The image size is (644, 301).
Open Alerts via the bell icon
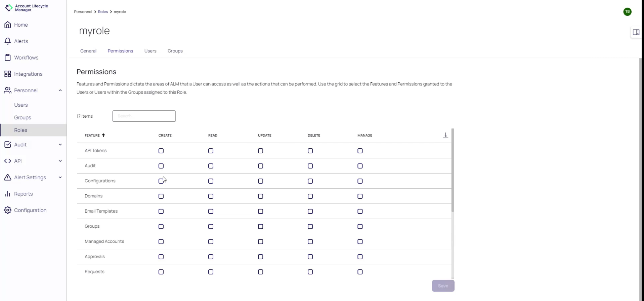(x=8, y=41)
